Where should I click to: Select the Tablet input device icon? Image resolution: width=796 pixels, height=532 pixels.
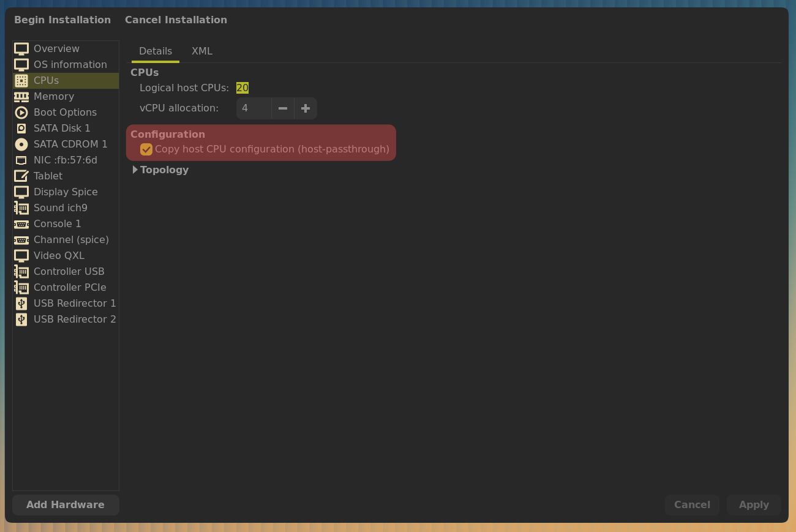point(21,176)
